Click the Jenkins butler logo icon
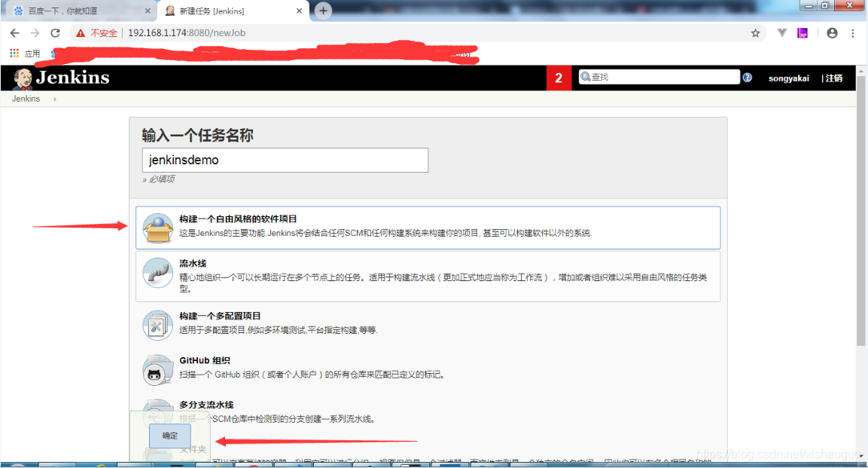The height and width of the screenshot is (468, 868). pos(23,78)
